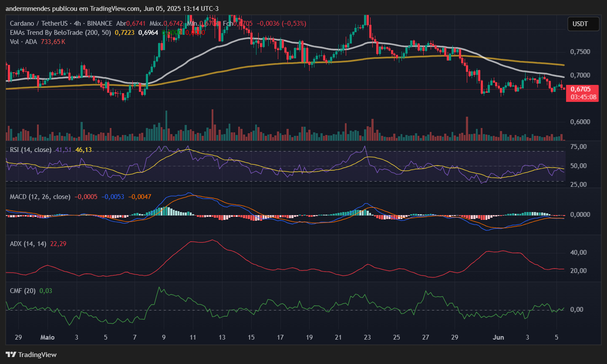Click the ADX scale label 40,00
The image size is (607, 364).
click(579, 253)
